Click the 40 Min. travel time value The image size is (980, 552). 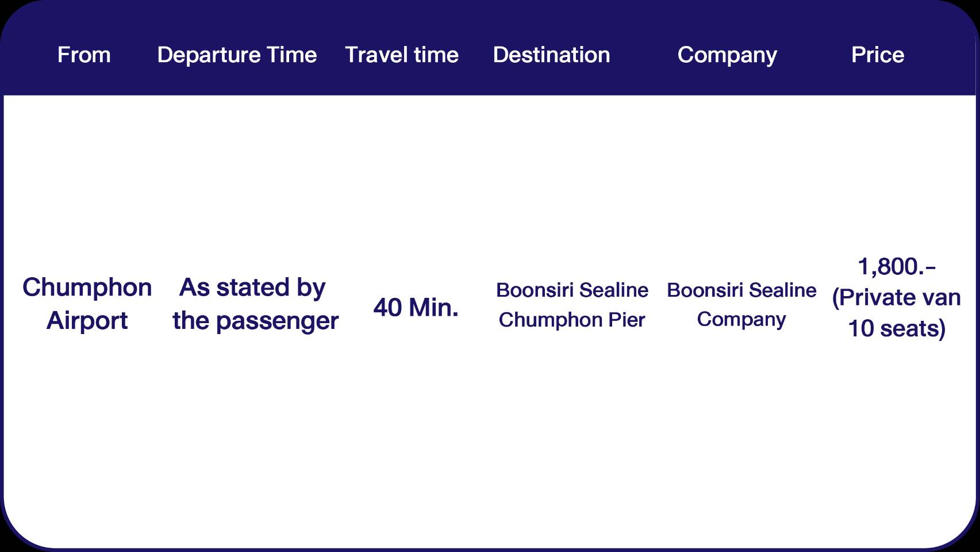(x=416, y=308)
